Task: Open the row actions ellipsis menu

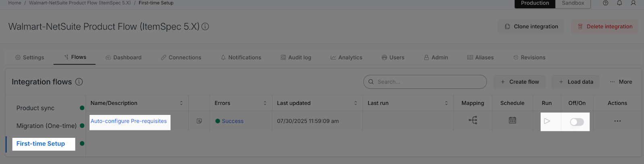Action: (x=617, y=121)
